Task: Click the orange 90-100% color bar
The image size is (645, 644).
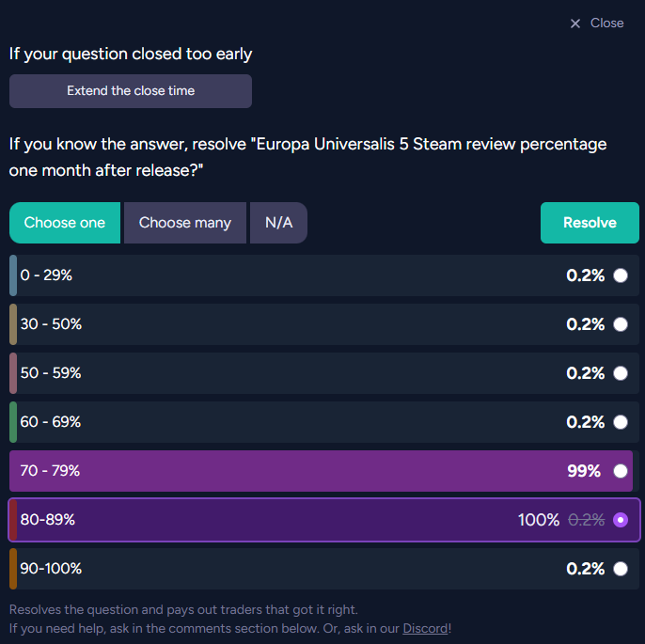Action: tap(13, 569)
